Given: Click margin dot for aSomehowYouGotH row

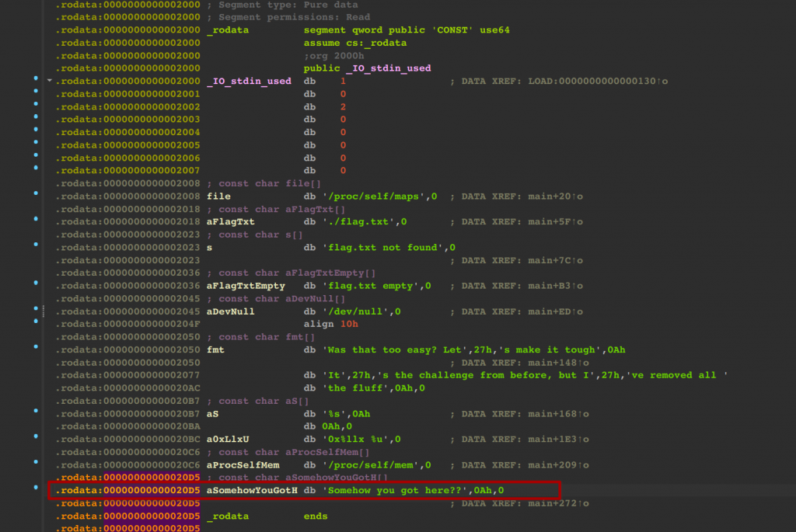Looking at the screenshot, I should [36, 490].
